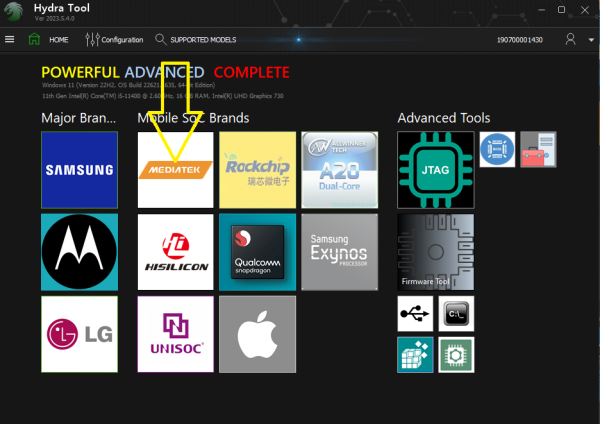Click the Major Bran... section heading

(78, 118)
